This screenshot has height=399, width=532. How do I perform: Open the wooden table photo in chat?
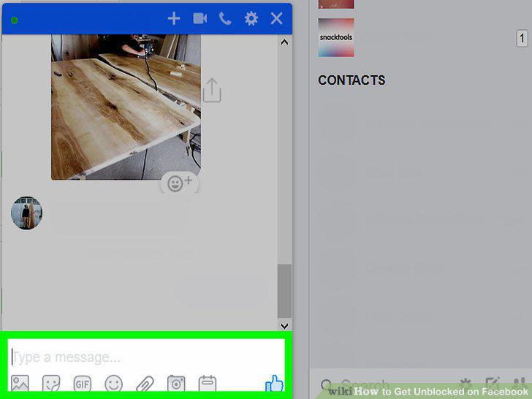[x=126, y=107]
